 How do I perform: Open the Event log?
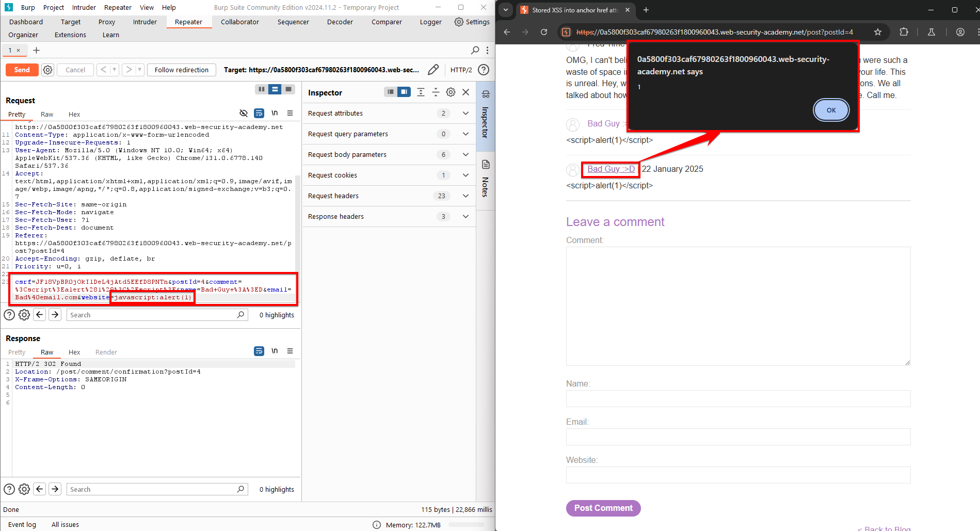pos(22,524)
